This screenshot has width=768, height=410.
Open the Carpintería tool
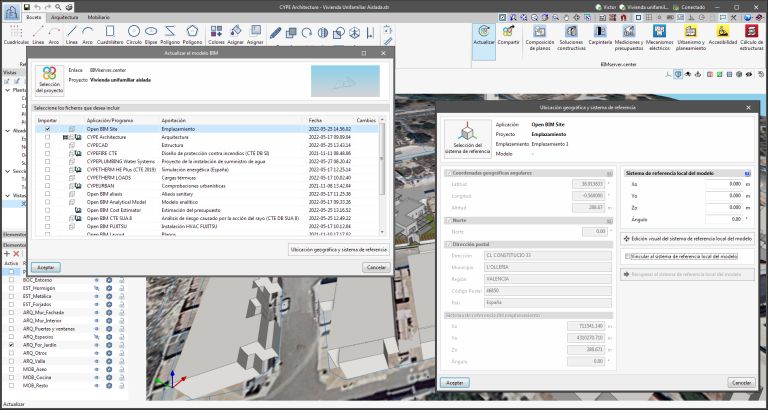[x=600, y=35]
